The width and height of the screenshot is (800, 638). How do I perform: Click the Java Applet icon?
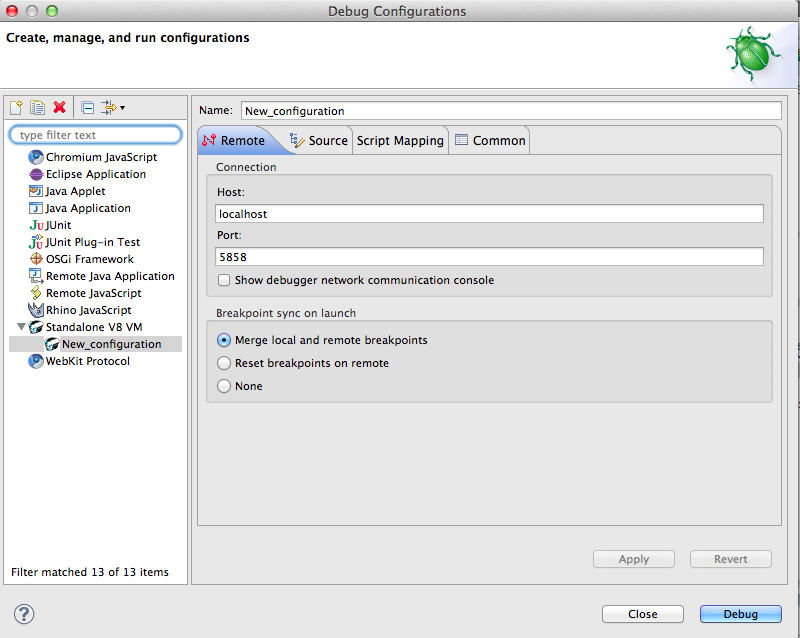[x=36, y=191]
